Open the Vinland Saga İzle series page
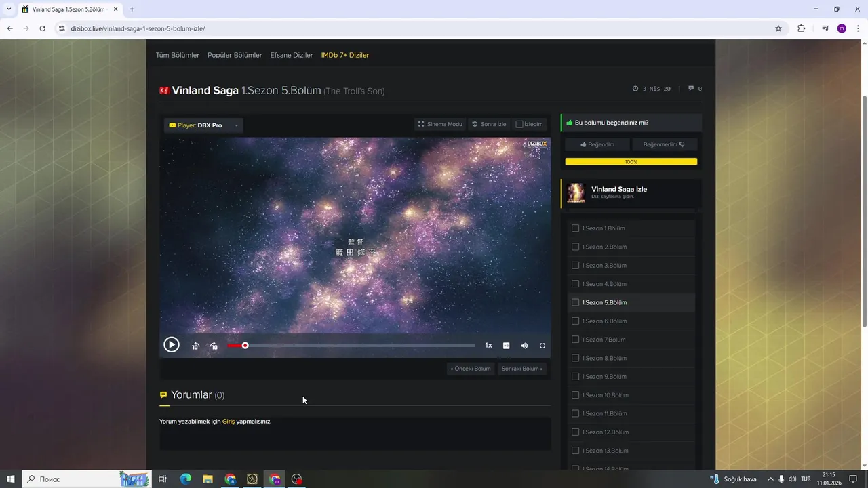The height and width of the screenshot is (488, 868). 619,189
